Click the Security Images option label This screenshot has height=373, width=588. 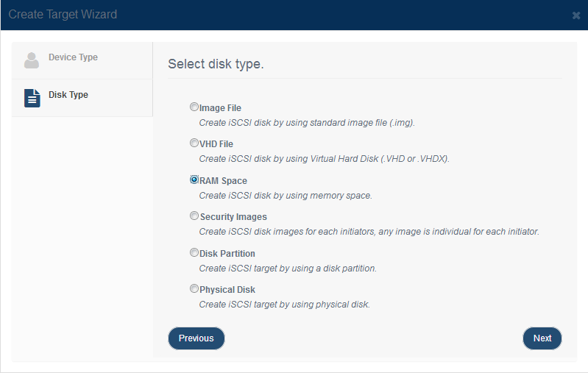click(x=233, y=217)
